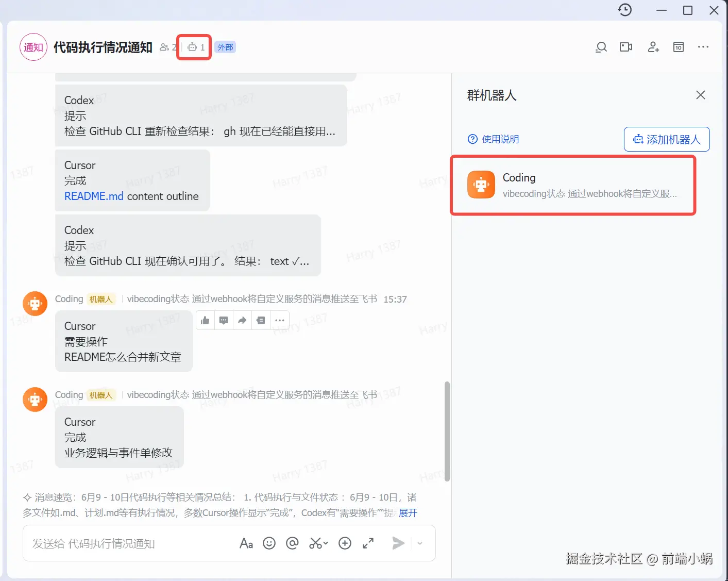Start a video meeting from header
728x581 pixels.
point(626,47)
